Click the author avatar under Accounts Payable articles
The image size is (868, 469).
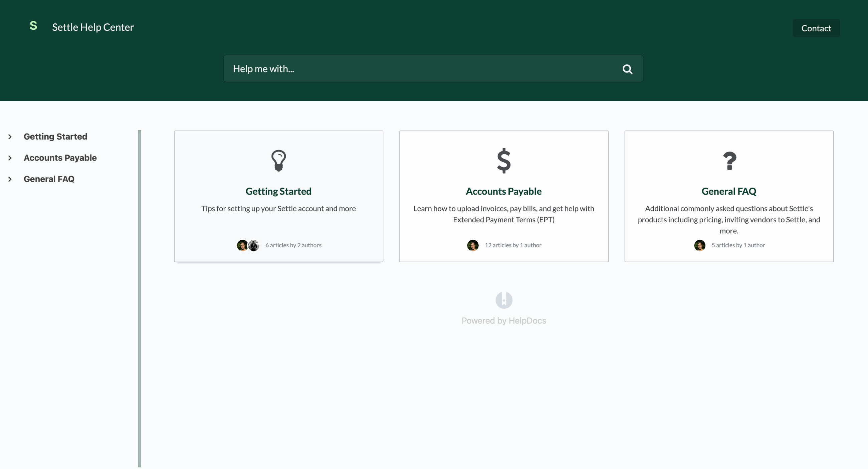click(x=473, y=245)
